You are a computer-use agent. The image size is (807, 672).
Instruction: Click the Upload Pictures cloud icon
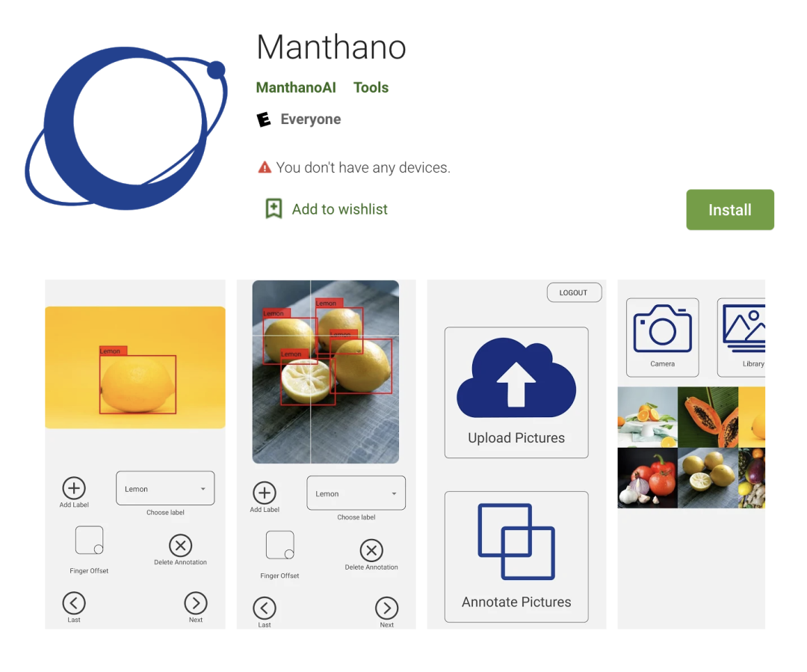(x=516, y=378)
